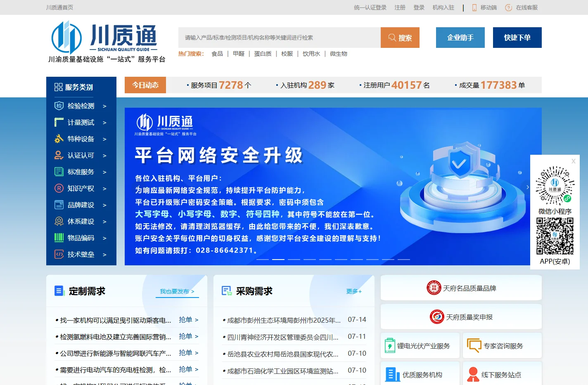Screen dimensions: 588x385
Task: Click hot search keyword 蛋白质
Action: click(x=263, y=54)
